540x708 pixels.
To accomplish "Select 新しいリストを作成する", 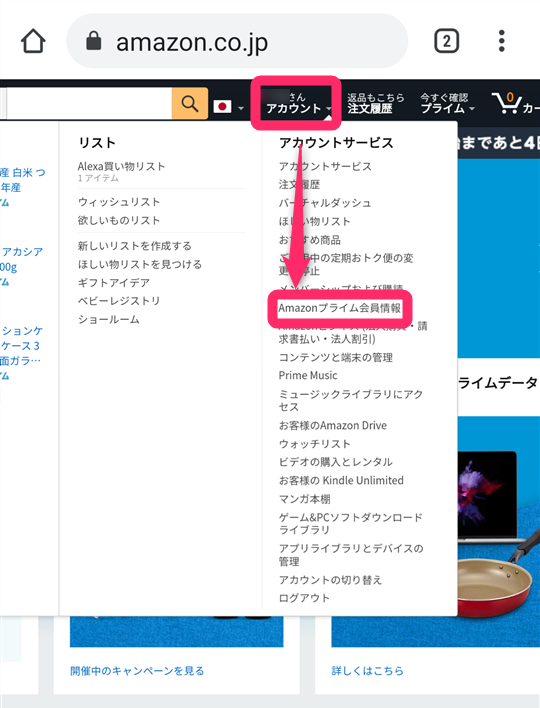I will (x=135, y=246).
